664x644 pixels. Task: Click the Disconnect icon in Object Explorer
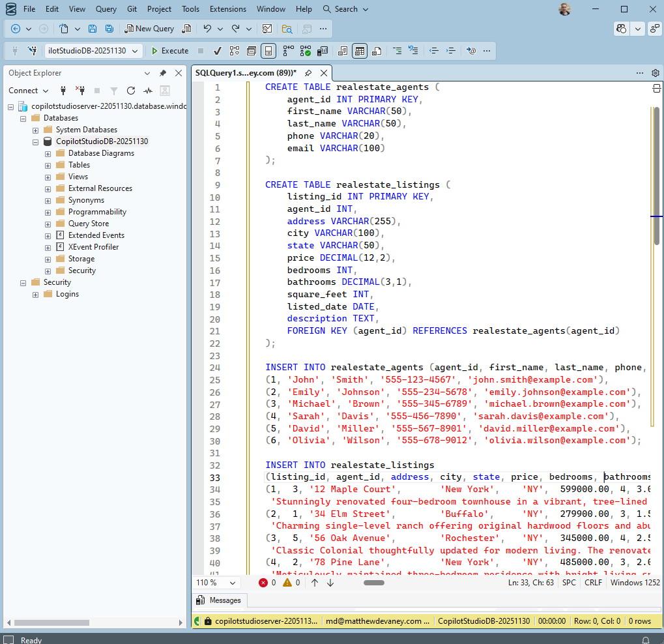point(80,90)
